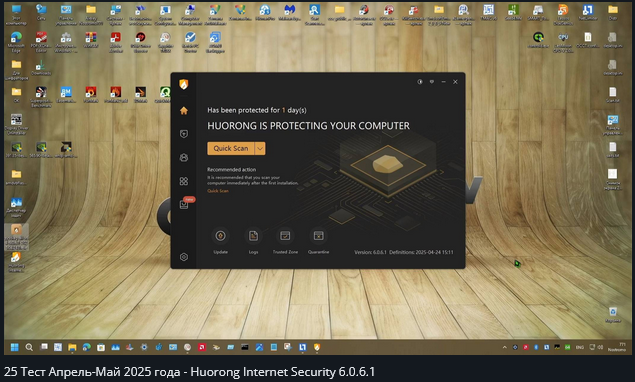The width and height of the screenshot is (635, 382).
Task: Open the shield Protection Center sidebar icon
Action: [184, 134]
